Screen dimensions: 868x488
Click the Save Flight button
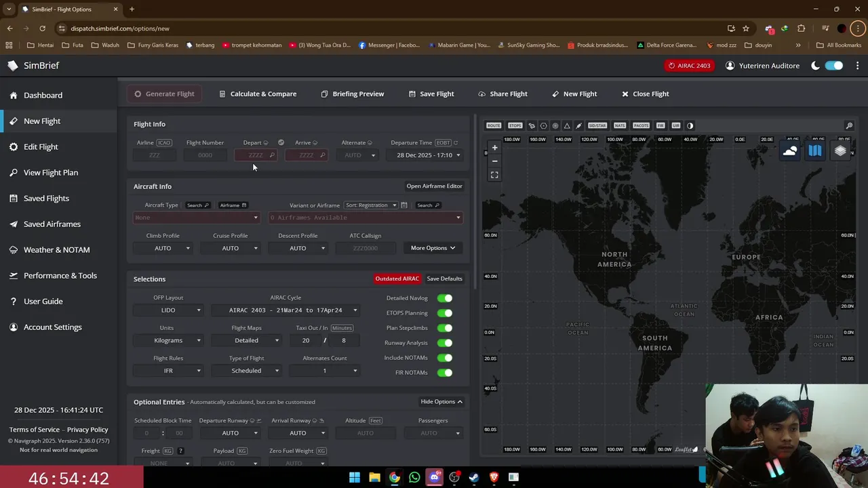point(431,94)
